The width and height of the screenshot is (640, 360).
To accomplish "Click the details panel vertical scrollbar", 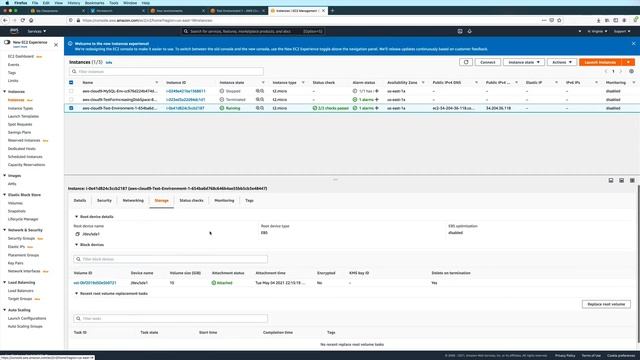I will tap(638, 264).
